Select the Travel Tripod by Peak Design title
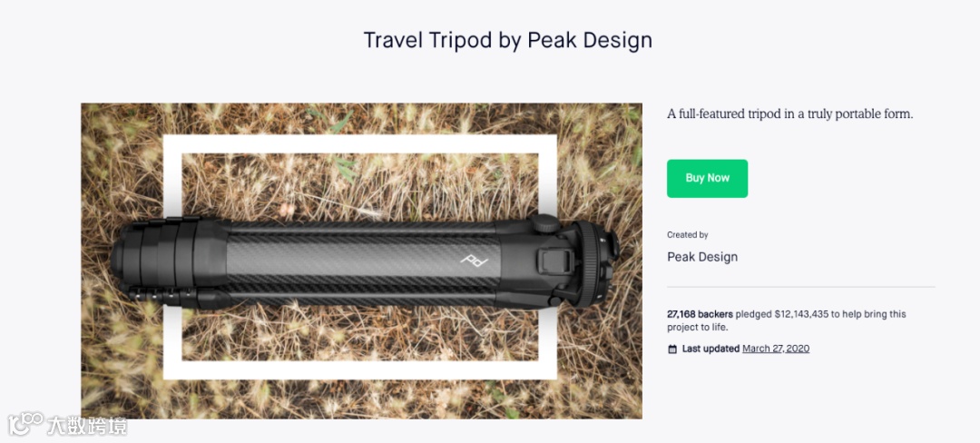The image size is (980, 443). point(507,40)
